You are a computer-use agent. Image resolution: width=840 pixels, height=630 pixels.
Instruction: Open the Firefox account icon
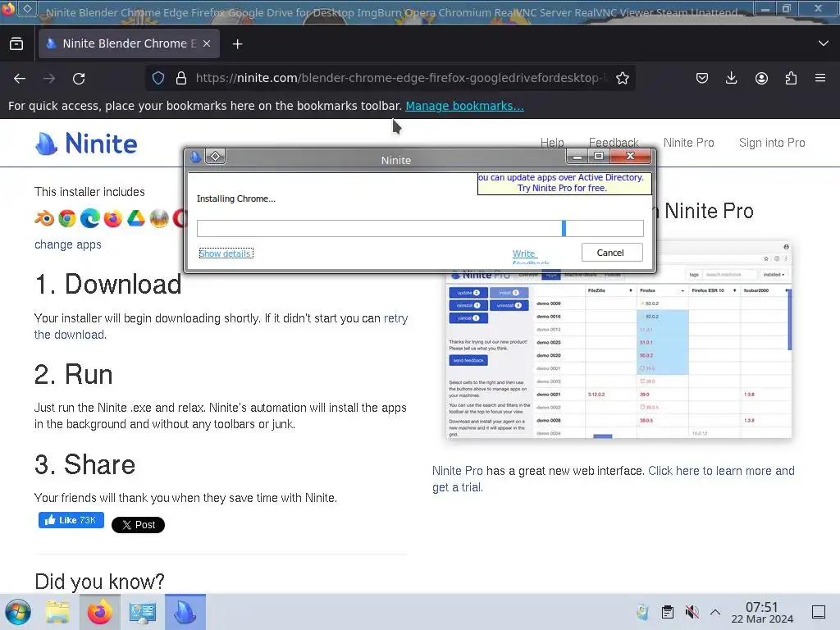761,78
